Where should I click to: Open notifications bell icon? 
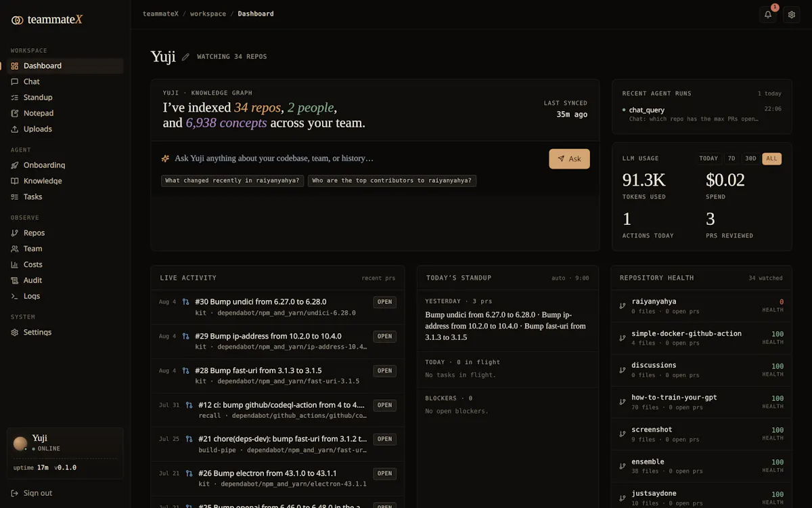(x=768, y=14)
